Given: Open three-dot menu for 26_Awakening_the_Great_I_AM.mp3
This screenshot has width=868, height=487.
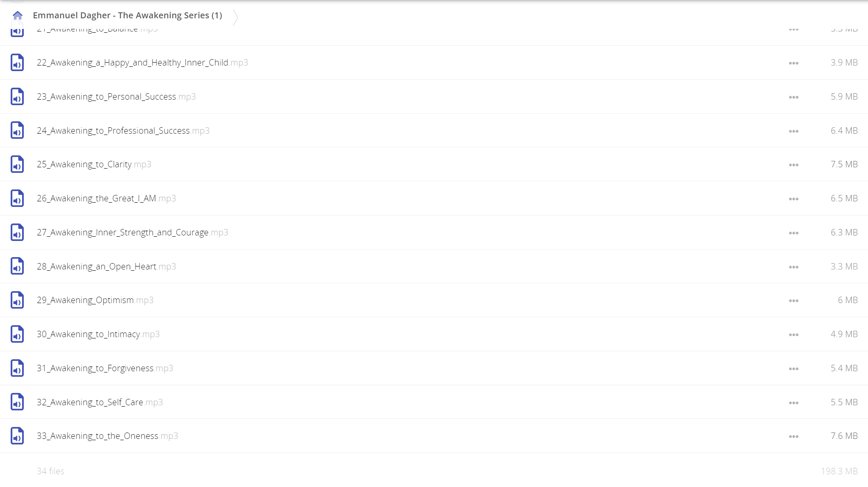Looking at the screenshot, I should tap(794, 199).
